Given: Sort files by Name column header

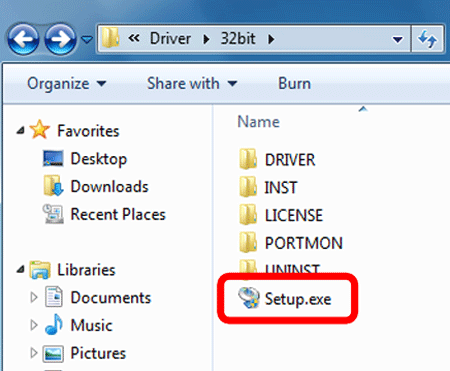Looking at the screenshot, I should pos(258,122).
